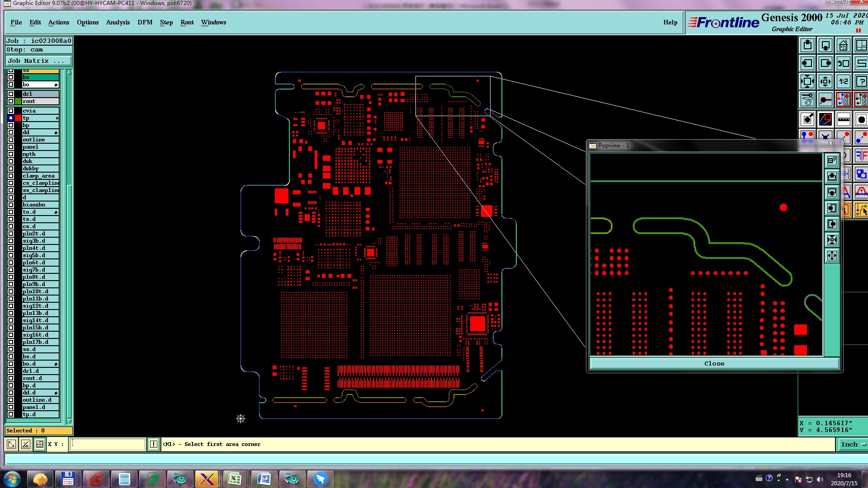Select the ruler measure tool
This screenshot has height=488, width=868.
843,120
